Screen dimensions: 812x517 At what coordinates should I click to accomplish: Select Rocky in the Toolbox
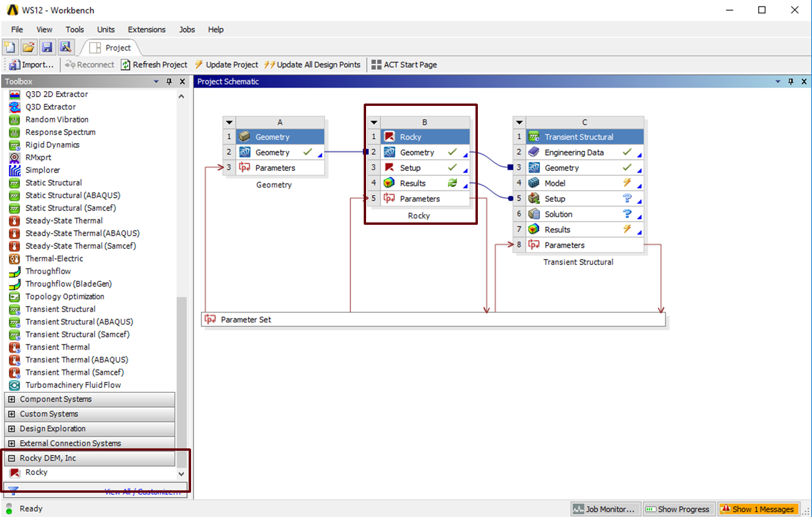[x=36, y=472]
